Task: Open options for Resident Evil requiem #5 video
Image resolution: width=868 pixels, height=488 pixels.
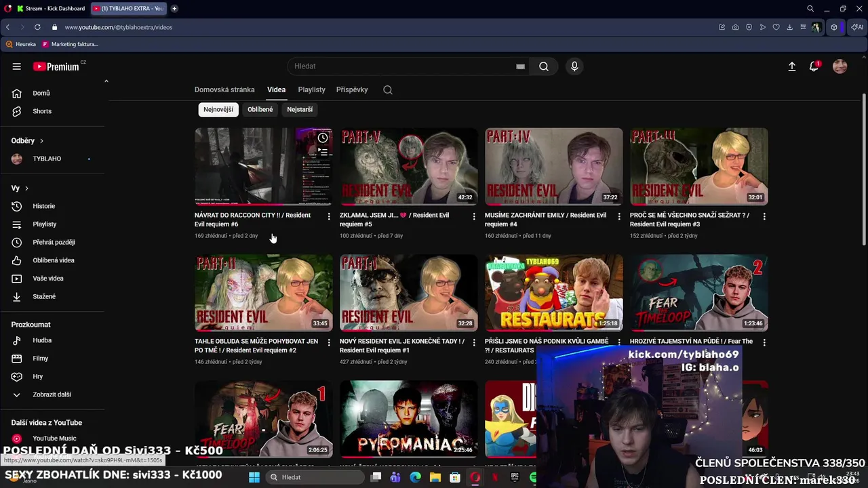Action: pos(474,216)
